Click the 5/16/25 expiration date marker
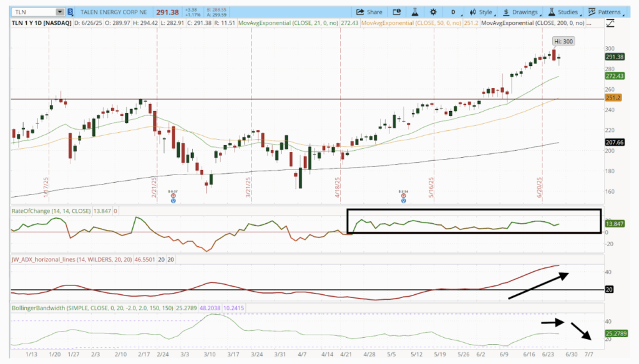This screenshot has width=639, height=364. point(431,187)
